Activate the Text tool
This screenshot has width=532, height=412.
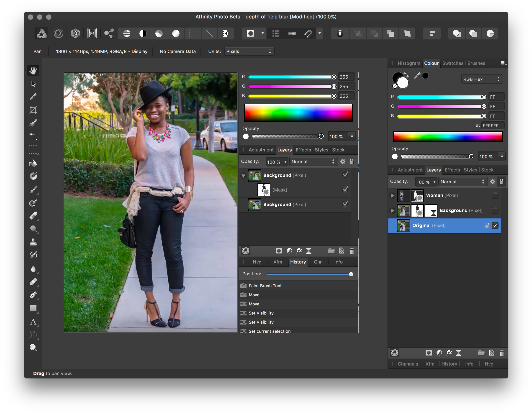point(33,322)
